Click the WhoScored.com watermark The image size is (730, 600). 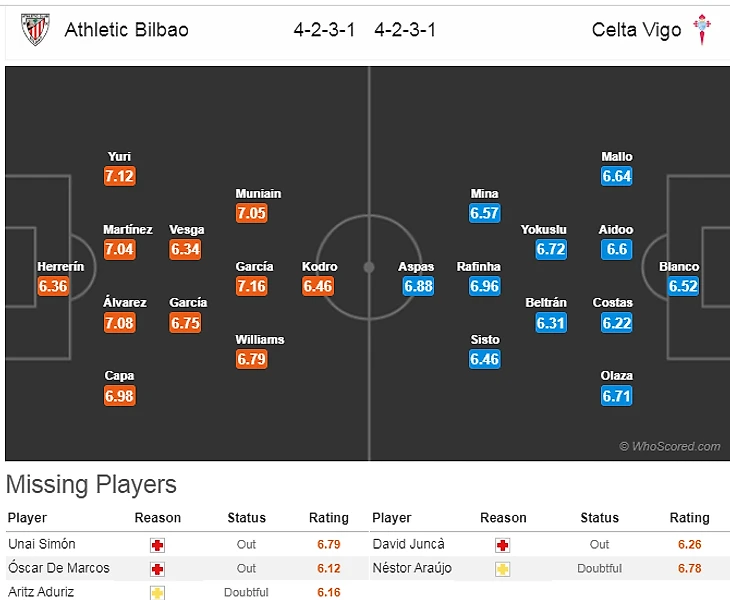tap(670, 447)
